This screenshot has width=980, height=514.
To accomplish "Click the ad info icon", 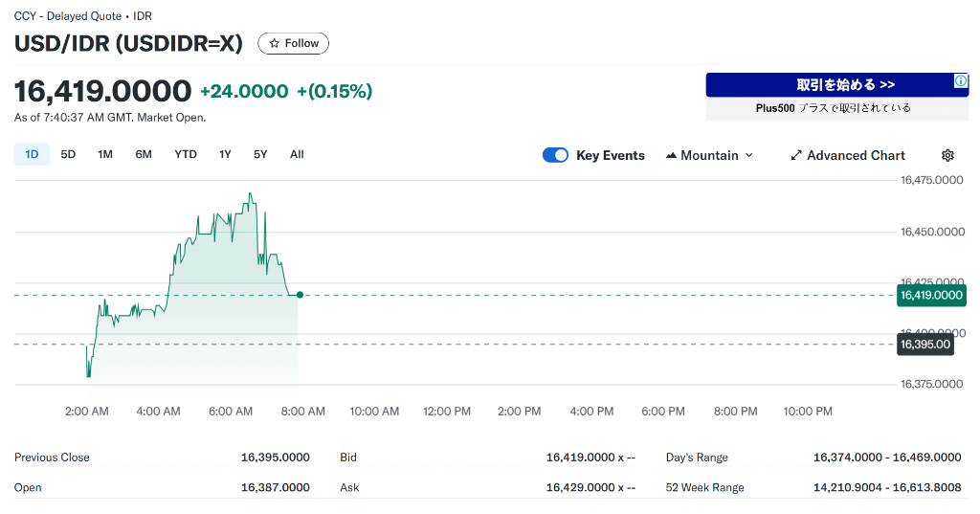I will point(961,80).
